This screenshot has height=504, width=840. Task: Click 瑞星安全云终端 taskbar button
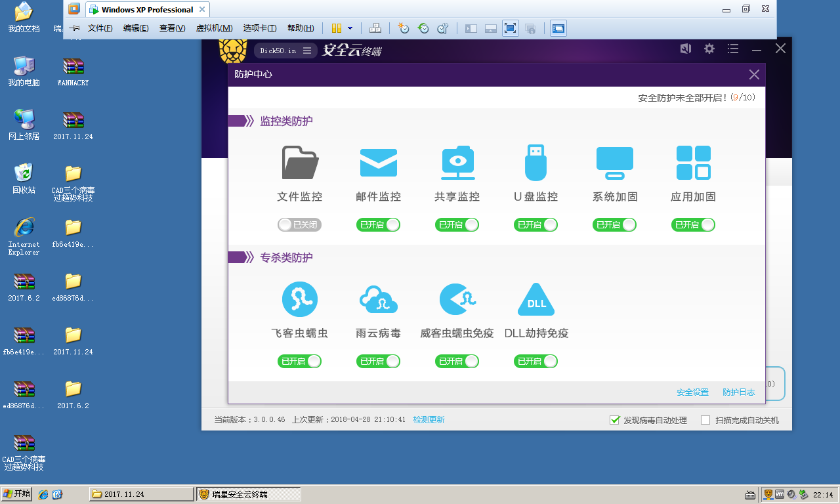249,494
